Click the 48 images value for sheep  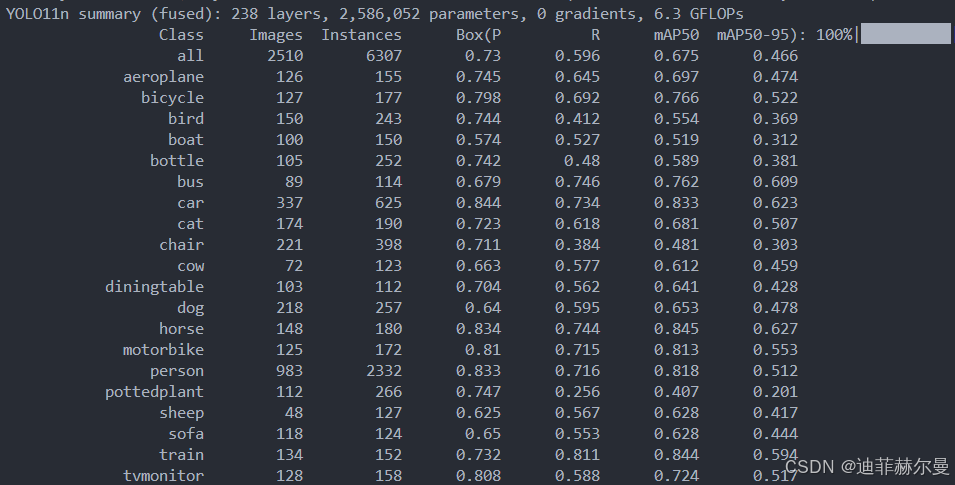click(x=294, y=412)
